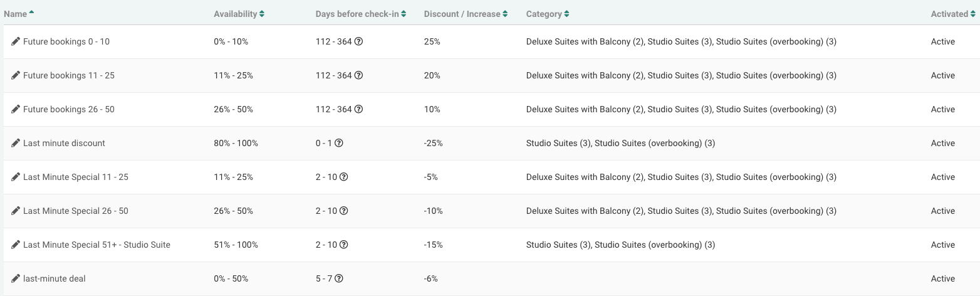Open Future bookings 11 - 25 rule
The height and width of the screenshot is (296, 980).
[69, 75]
